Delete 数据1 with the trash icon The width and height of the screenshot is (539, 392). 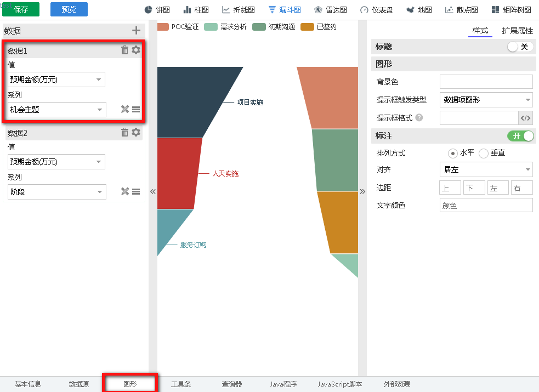[124, 50]
